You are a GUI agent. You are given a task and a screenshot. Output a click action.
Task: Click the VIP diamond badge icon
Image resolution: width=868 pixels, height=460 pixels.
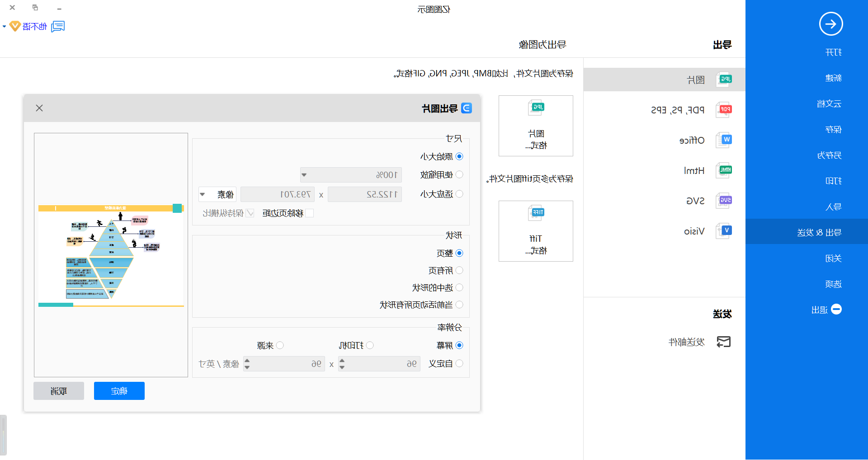click(15, 26)
